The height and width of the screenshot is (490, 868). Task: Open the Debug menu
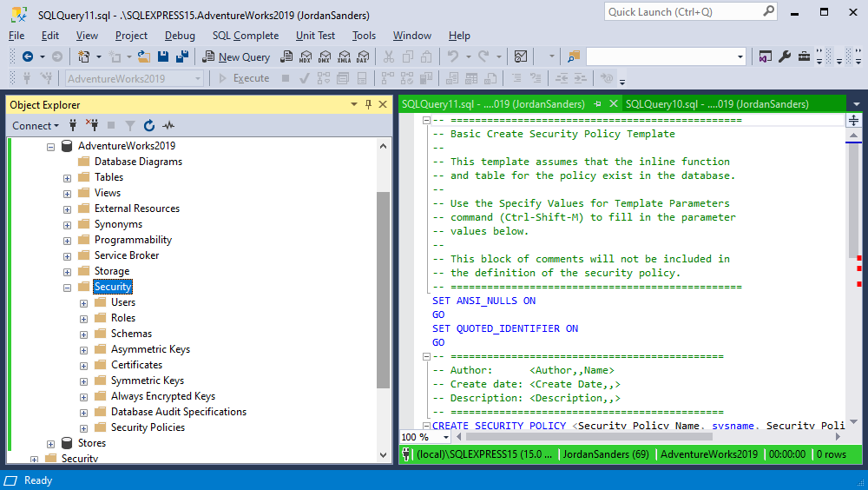point(180,36)
